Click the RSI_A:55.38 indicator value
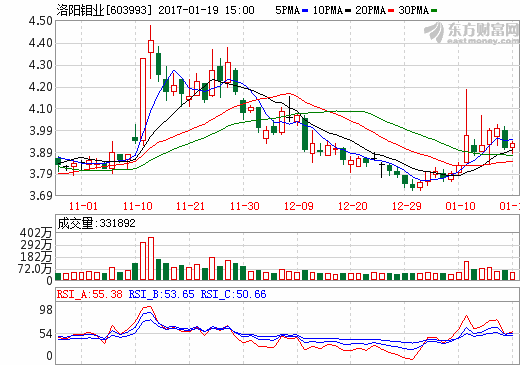 pyautogui.click(x=90, y=294)
